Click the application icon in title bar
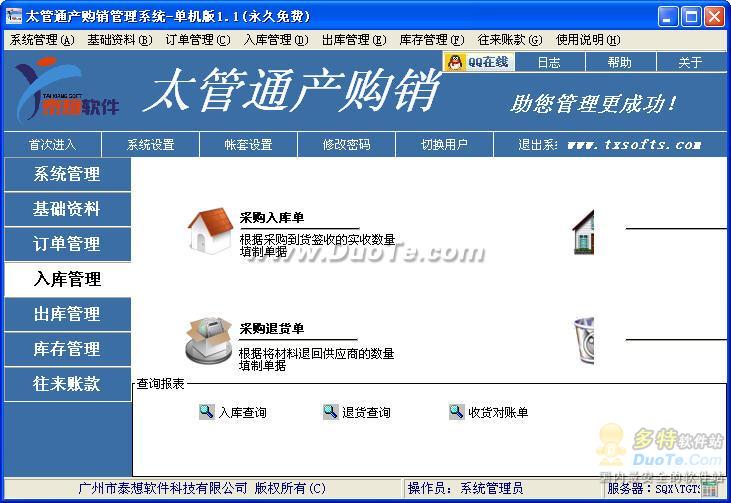Screen dimensions: 731x503 14,16
